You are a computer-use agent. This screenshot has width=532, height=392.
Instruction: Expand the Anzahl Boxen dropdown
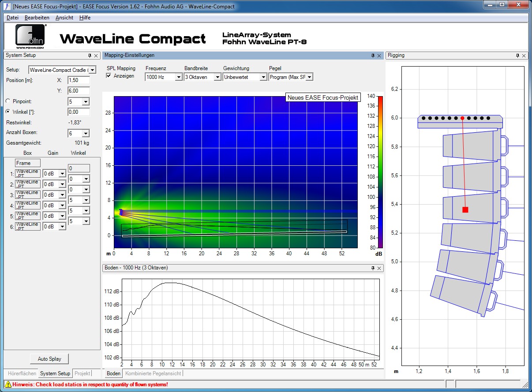pos(86,133)
